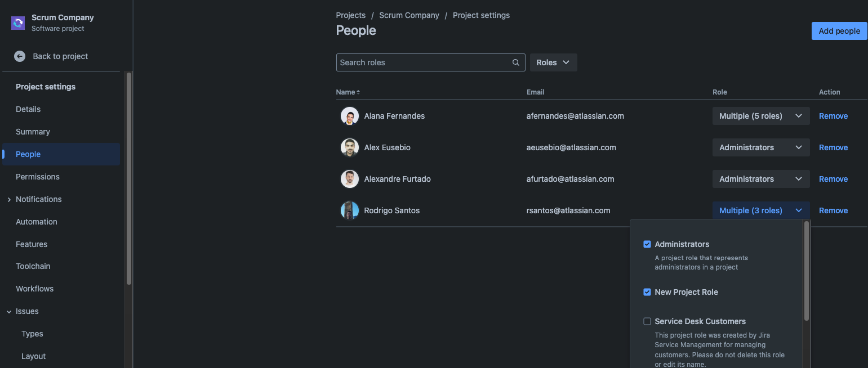Collapse the Issues section in the sidebar

click(x=8, y=311)
